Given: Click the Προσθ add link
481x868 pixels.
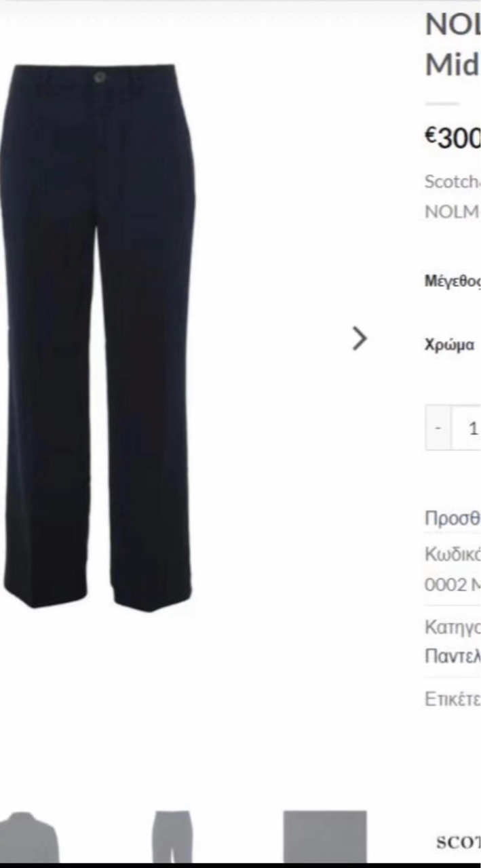Looking at the screenshot, I should point(453,519).
